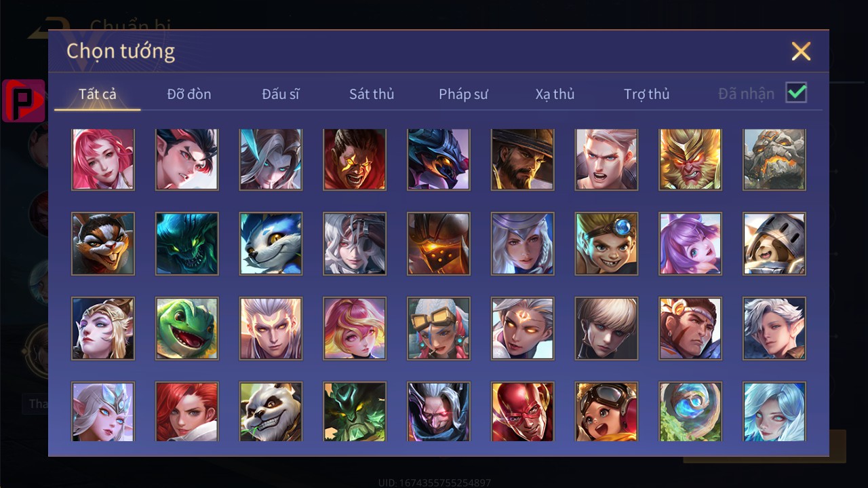The height and width of the screenshot is (488, 868).
Task: Open the Trợ thủ tab
Action: pyautogui.click(x=646, y=94)
